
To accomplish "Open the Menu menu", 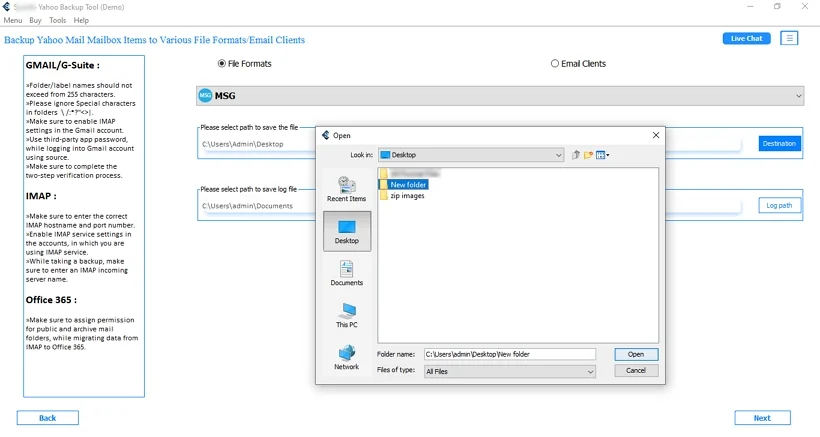I will [13, 20].
